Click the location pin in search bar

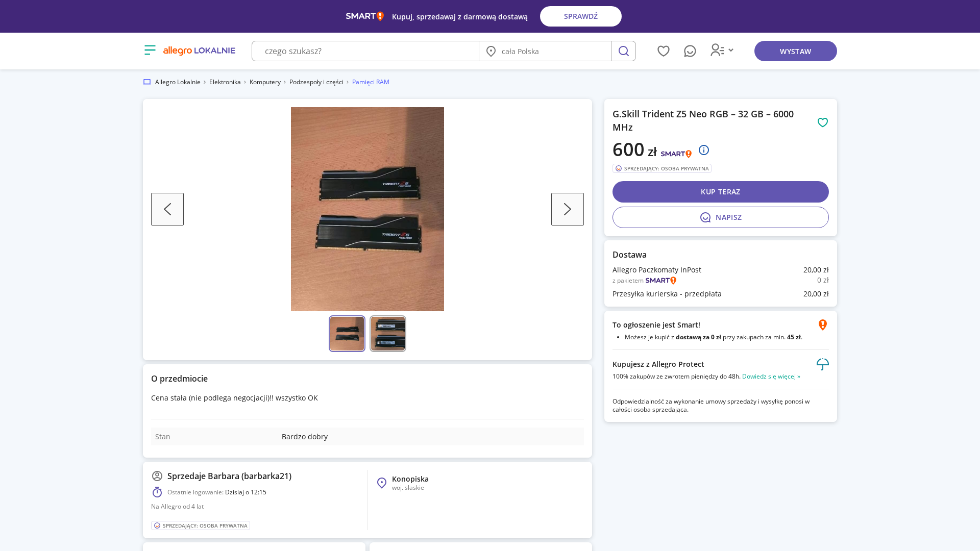(x=491, y=51)
